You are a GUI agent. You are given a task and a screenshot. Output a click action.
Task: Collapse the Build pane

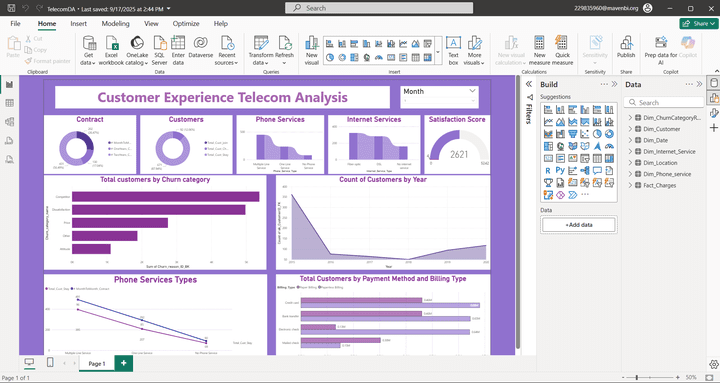click(x=614, y=84)
